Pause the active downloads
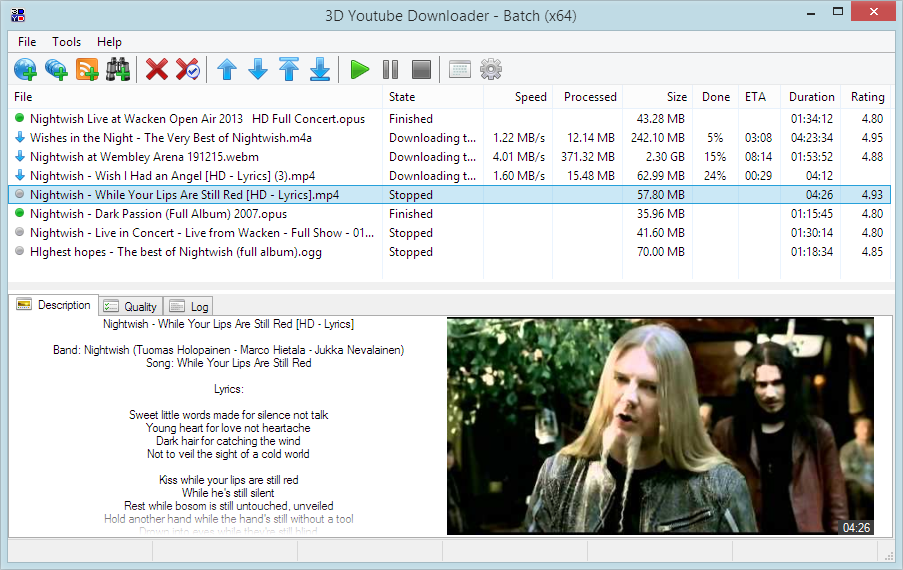Viewport: 903px width, 570px height. tap(391, 69)
